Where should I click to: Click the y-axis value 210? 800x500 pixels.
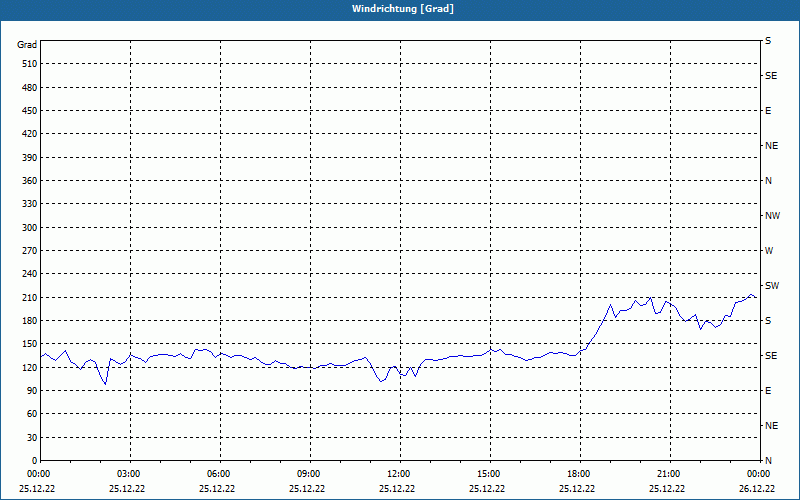tap(30, 297)
